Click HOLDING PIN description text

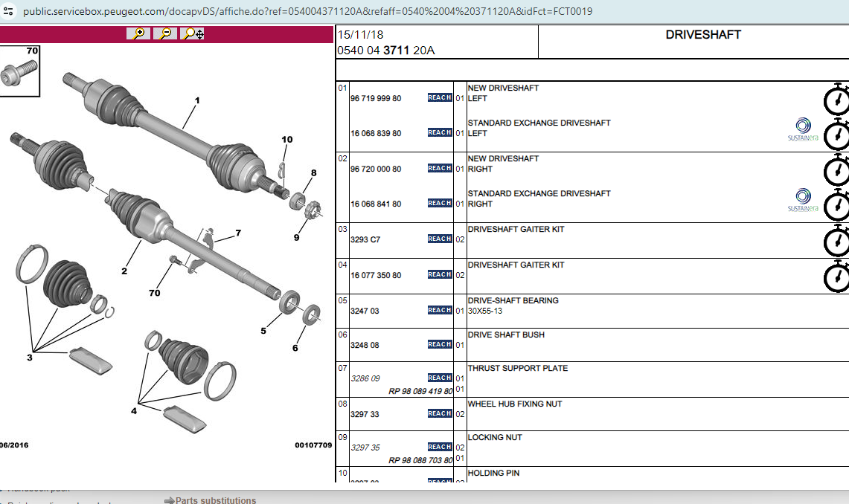(493, 474)
